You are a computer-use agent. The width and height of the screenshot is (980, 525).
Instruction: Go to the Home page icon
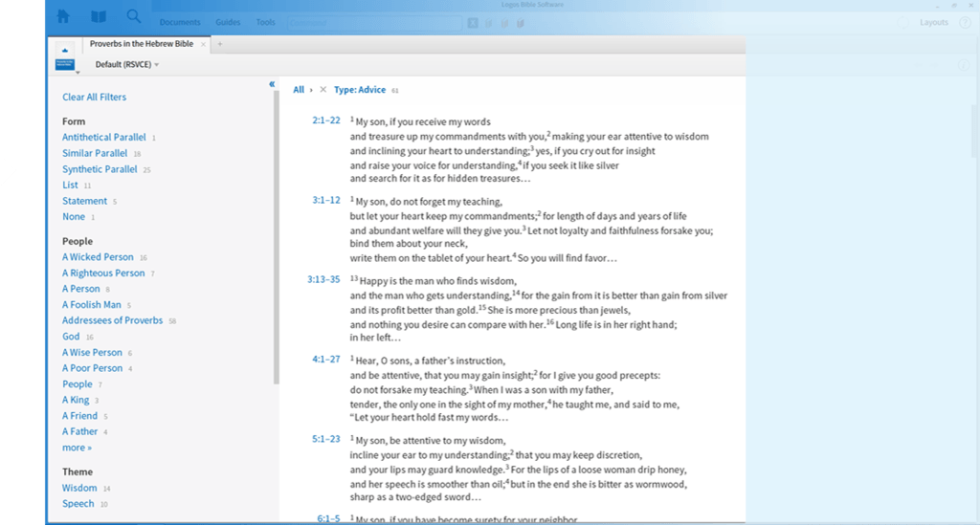(63, 16)
